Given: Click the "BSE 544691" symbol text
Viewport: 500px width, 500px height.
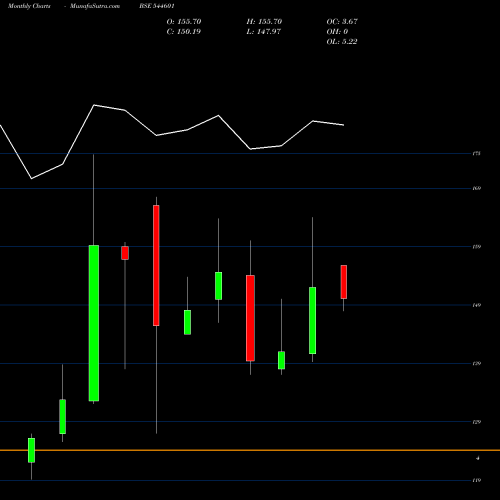Looking at the screenshot, I should pos(157,6).
